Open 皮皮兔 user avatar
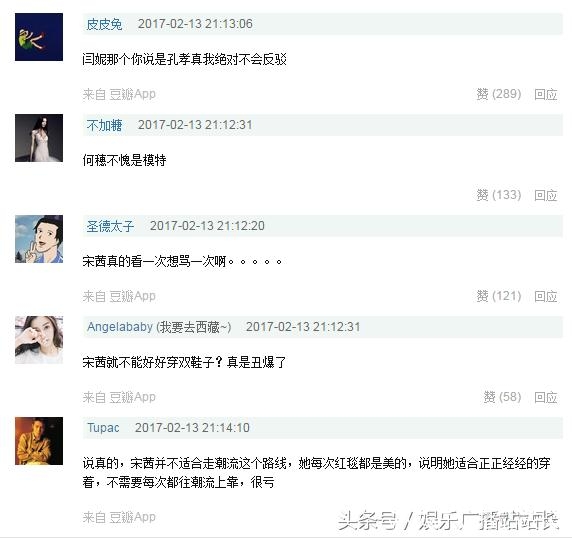This screenshot has height=538, width=572. tap(39, 37)
